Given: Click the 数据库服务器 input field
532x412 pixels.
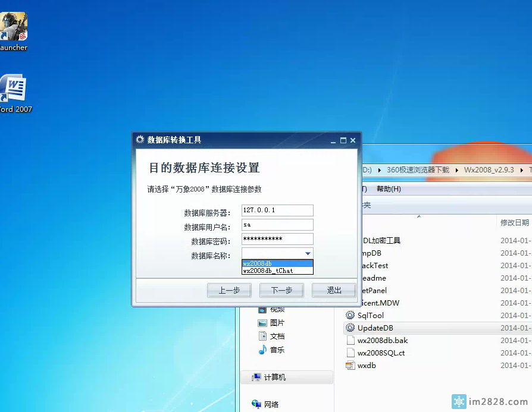Looking at the screenshot, I should click(277, 210).
